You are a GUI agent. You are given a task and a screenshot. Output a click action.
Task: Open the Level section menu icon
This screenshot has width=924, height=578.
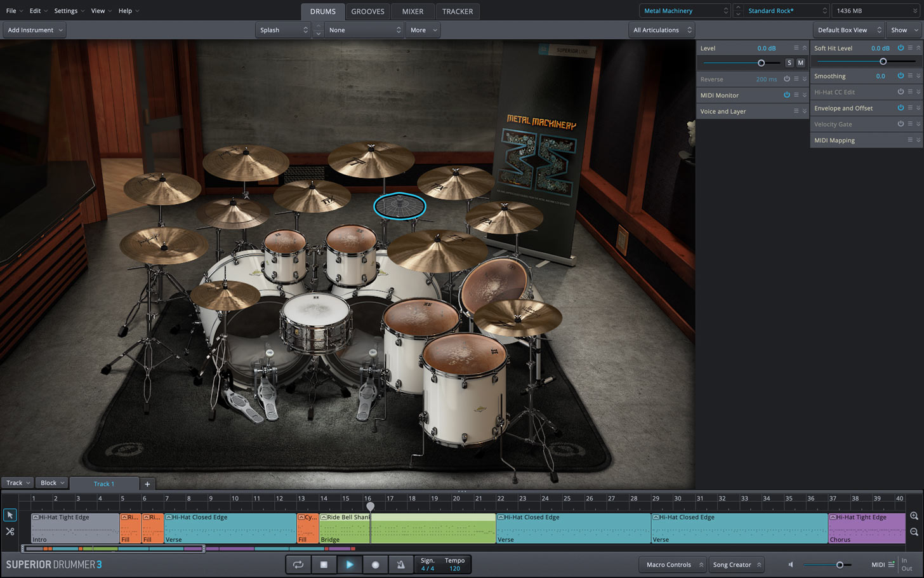[796, 48]
